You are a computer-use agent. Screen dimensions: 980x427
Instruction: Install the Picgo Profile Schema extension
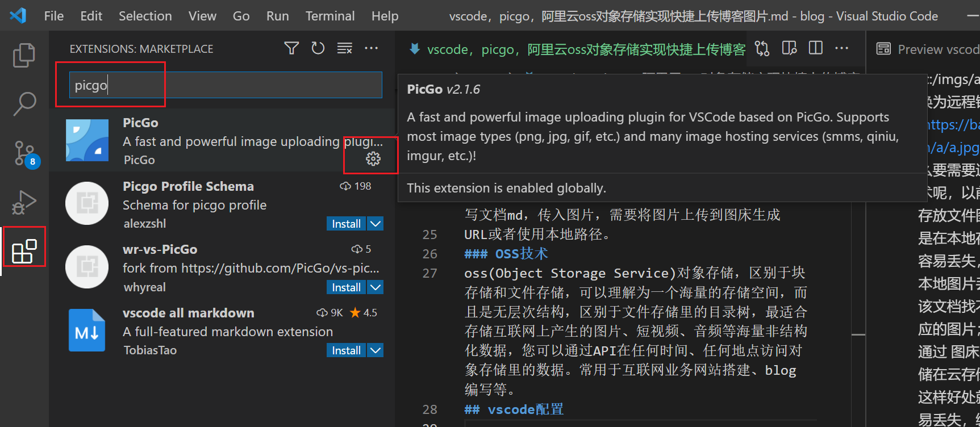pos(347,224)
